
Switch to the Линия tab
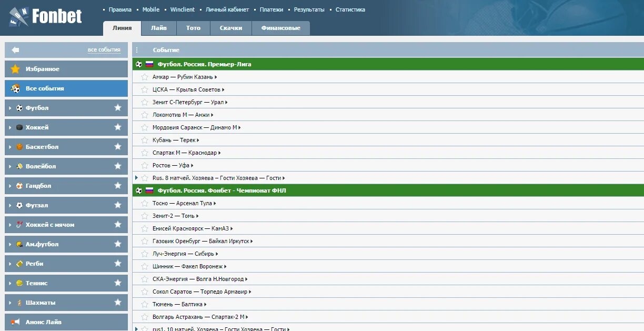point(122,28)
